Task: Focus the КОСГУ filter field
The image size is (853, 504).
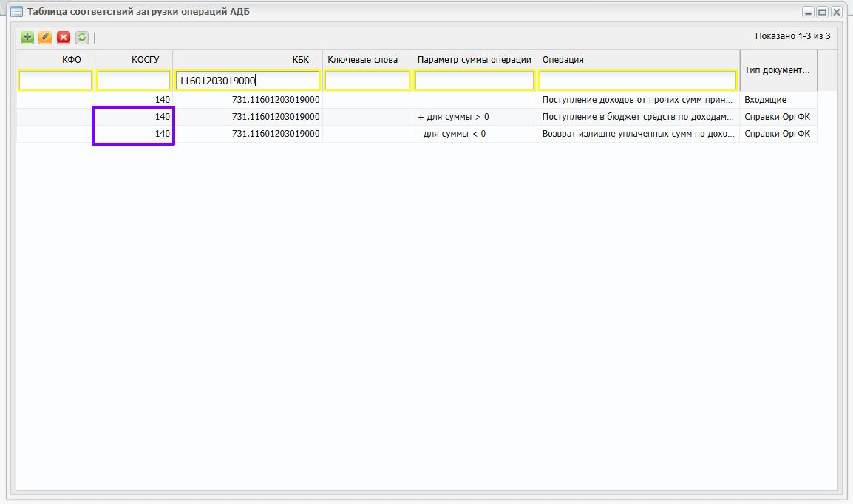Action: pyautogui.click(x=134, y=81)
